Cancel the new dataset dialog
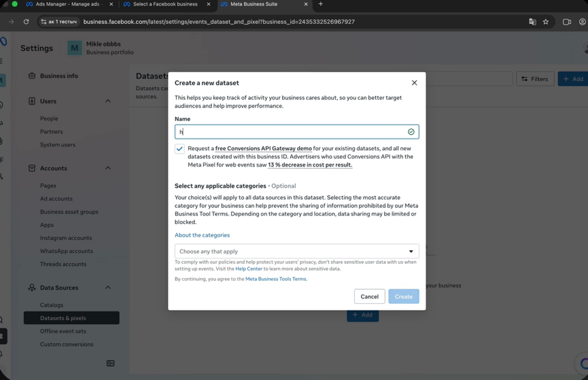The width and height of the screenshot is (588, 380). 369,296
